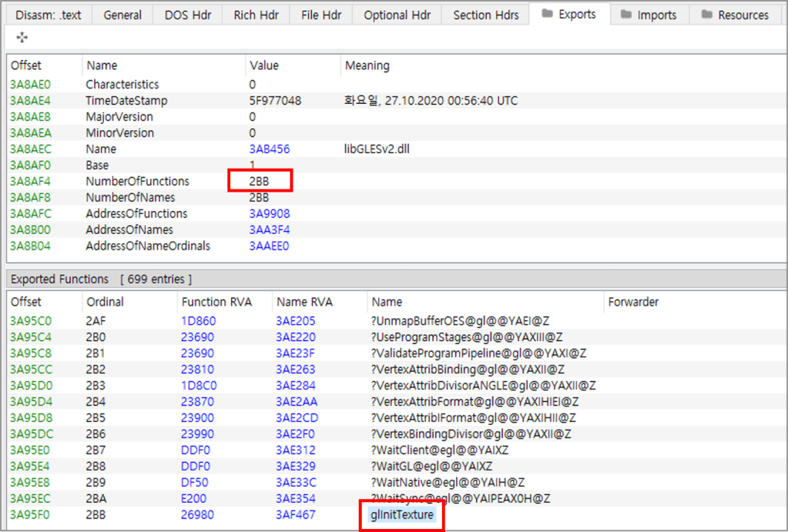
Task: View the Section Hdrs tab
Action: (486, 15)
